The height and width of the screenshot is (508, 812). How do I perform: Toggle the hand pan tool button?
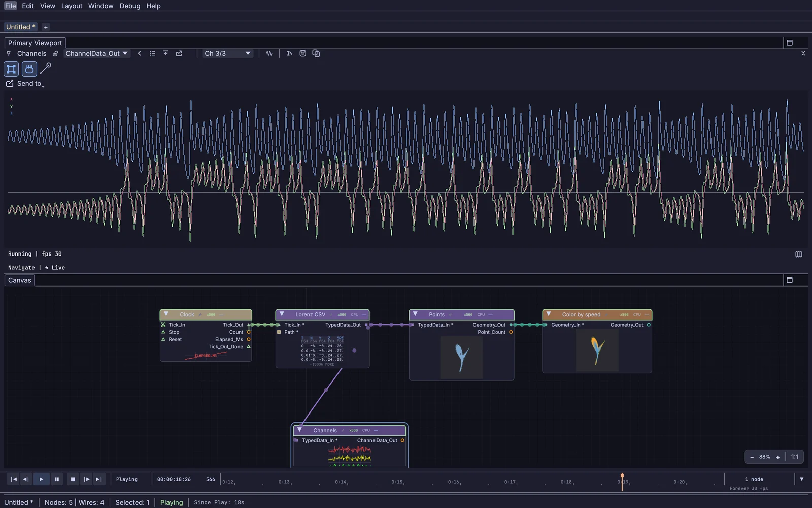click(x=29, y=69)
